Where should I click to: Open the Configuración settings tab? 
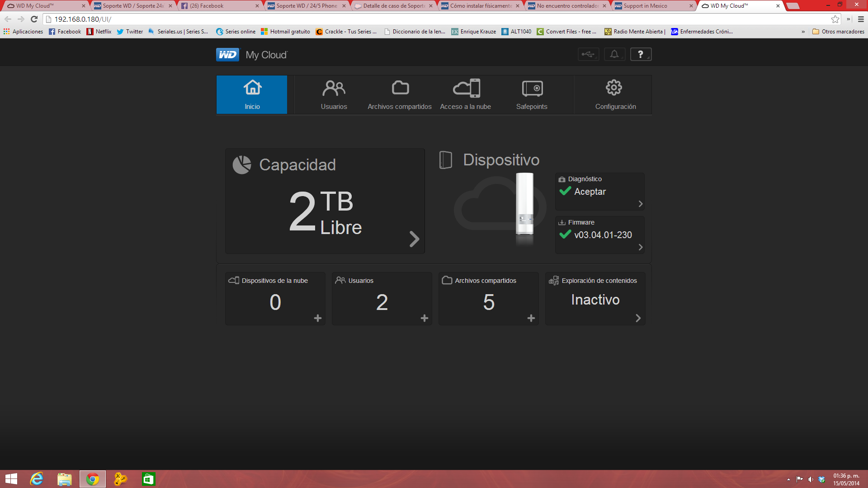click(615, 94)
